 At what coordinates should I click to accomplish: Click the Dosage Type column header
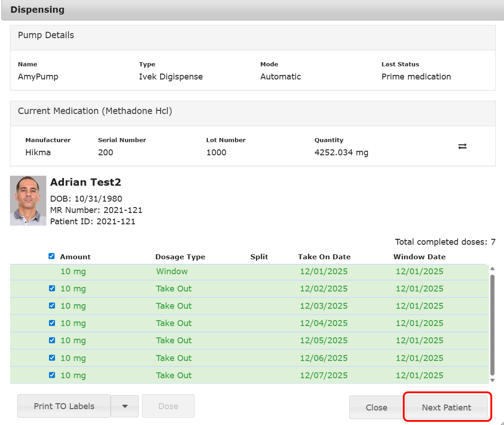click(180, 257)
